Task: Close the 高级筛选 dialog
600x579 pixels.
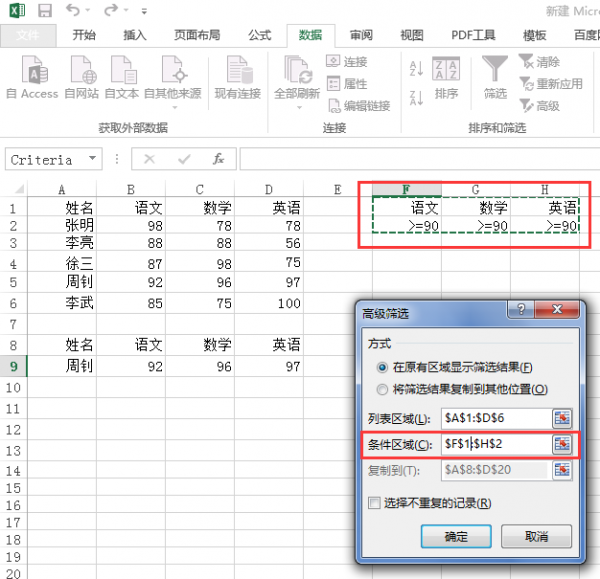Action: (557, 309)
